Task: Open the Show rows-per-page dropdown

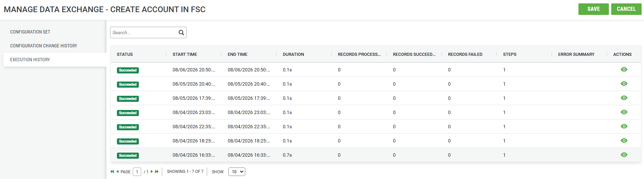Action: (x=237, y=172)
